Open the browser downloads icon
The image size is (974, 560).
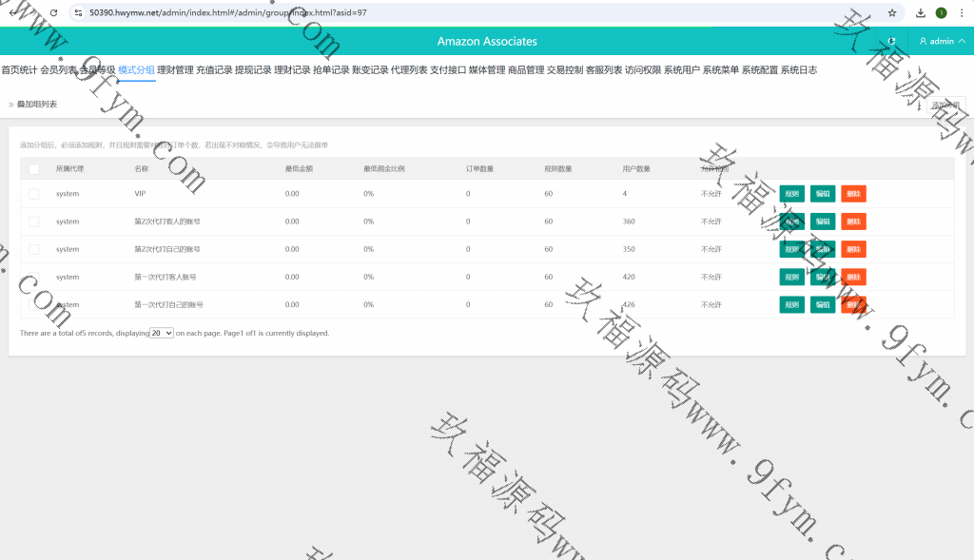point(920,13)
